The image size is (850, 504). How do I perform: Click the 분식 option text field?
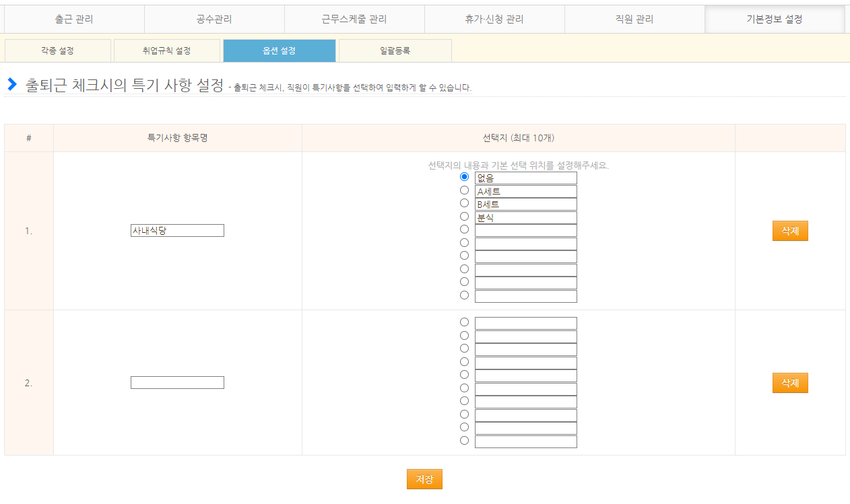point(525,218)
